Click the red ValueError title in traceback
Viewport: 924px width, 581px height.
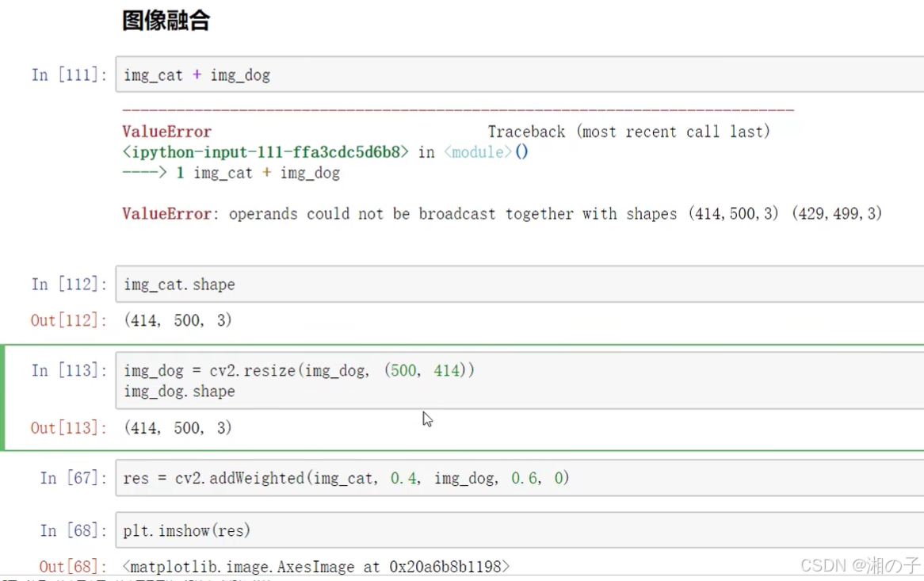click(166, 132)
